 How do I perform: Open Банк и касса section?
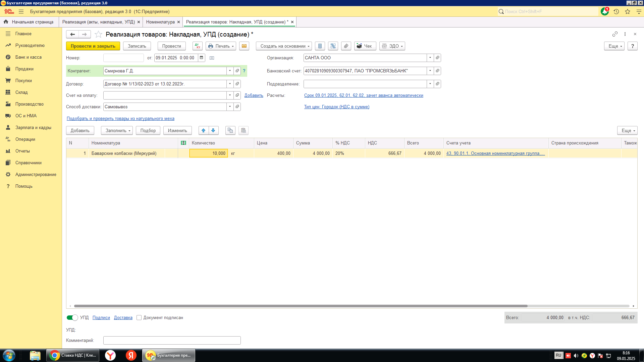click(29, 57)
